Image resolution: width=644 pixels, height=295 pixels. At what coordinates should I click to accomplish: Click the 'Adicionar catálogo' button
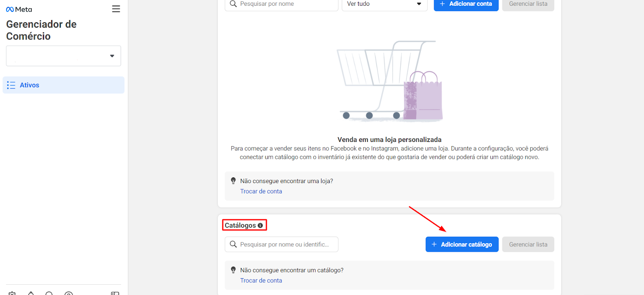pos(462,244)
